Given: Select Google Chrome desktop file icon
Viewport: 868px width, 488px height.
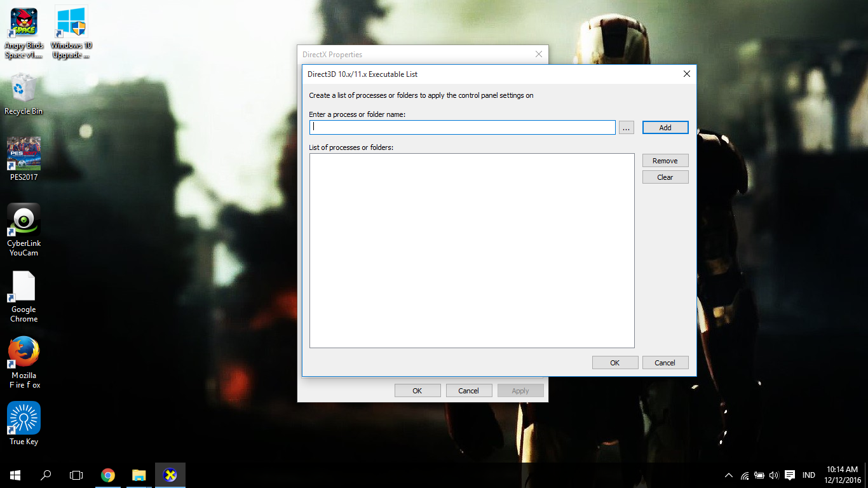Looking at the screenshot, I should [x=24, y=297].
